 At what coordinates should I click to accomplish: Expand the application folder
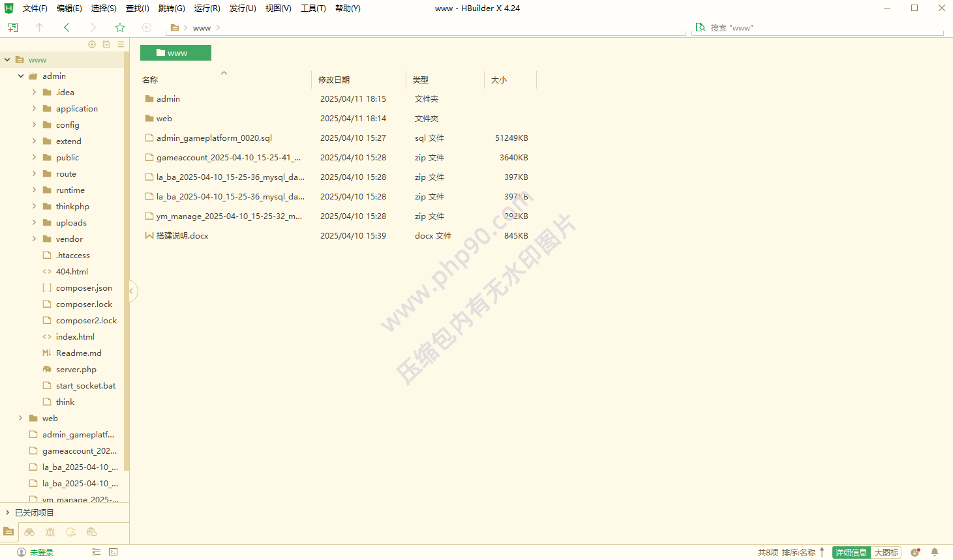point(35,109)
